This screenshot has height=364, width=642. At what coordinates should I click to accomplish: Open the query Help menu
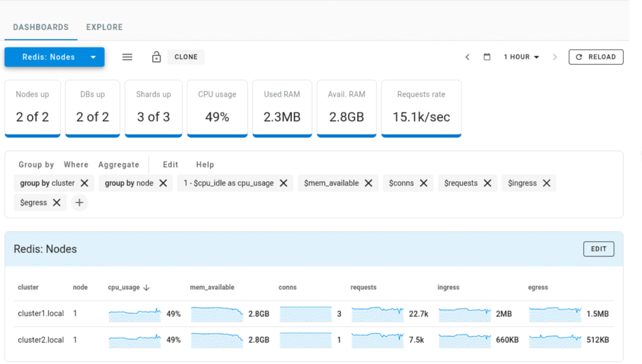coord(205,164)
